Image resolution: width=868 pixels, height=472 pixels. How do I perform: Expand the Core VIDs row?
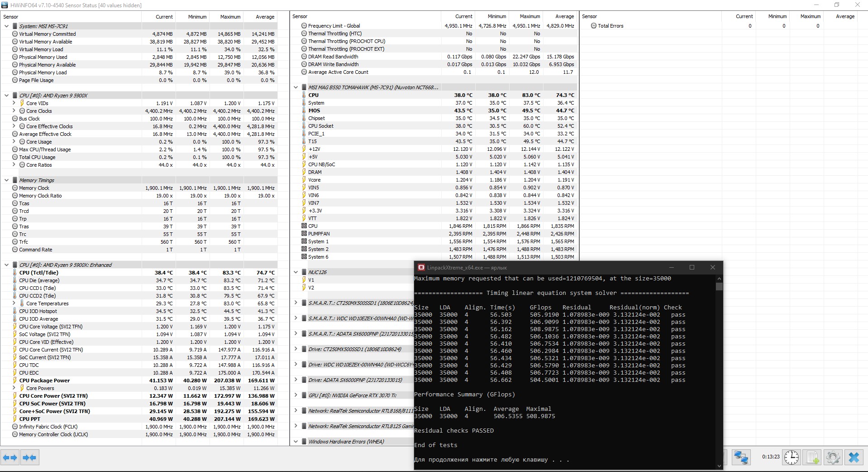(14, 103)
